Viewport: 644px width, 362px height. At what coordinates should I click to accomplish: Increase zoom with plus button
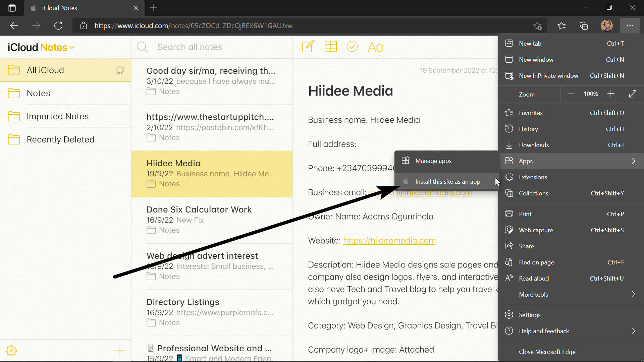point(611,94)
